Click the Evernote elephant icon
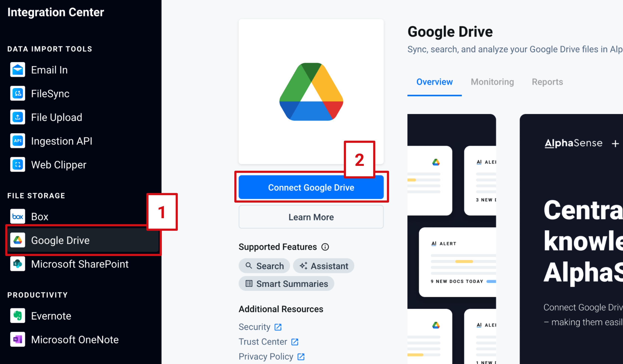 pyautogui.click(x=18, y=316)
